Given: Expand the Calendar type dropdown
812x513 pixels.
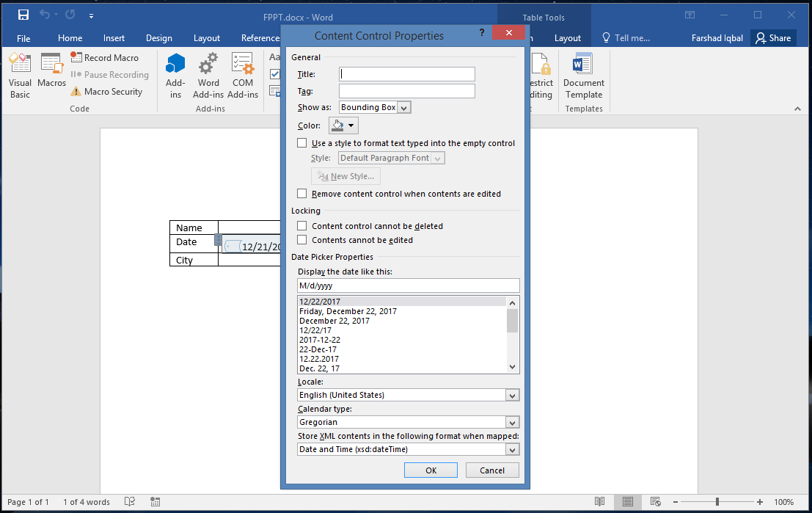Looking at the screenshot, I should pyautogui.click(x=512, y=423).
